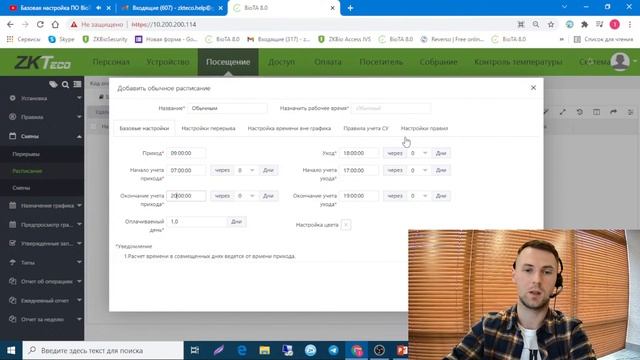Click the Приход time field 09:00:00
The height and width of the screenshot is (360, 640).
[186, 153]
